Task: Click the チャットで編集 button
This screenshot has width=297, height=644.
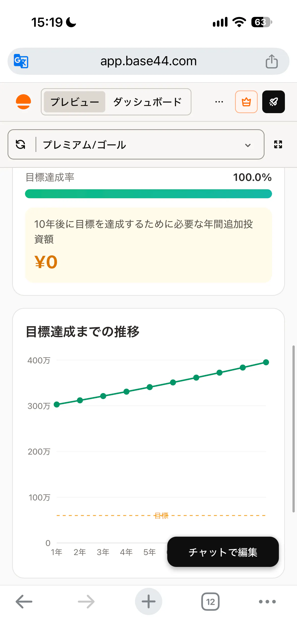Action: click(x=223, y=552)
